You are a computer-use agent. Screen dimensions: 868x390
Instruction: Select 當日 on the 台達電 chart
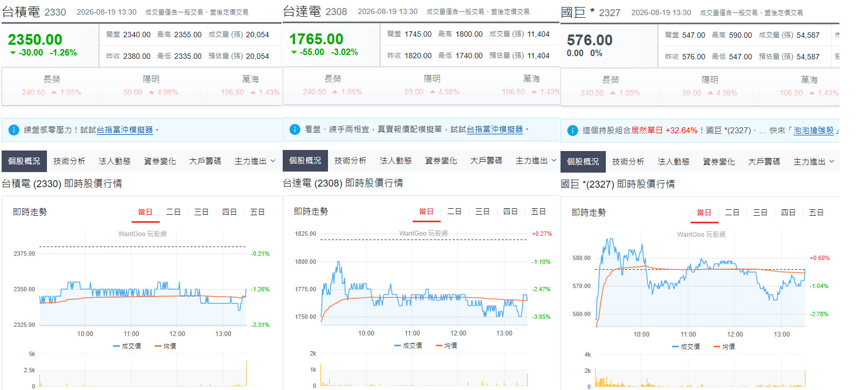coord(426,212)
